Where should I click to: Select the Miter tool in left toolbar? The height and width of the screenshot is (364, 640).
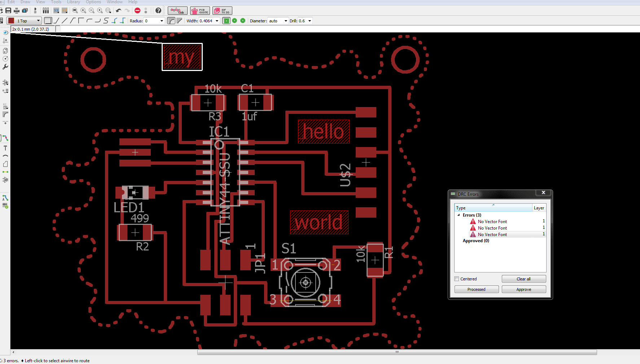tap(5, 115)
